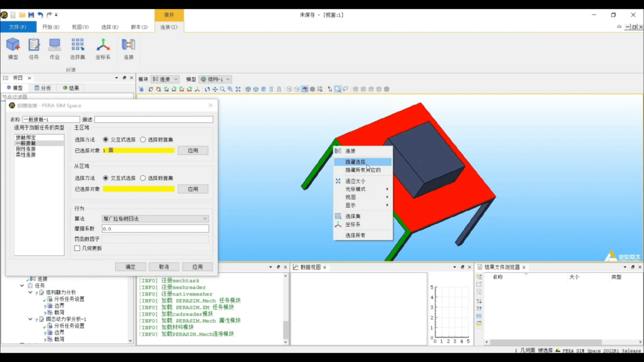Open the 显示 submenu in the context menu
Screen dimensions: 644x362
click(363, 205)
